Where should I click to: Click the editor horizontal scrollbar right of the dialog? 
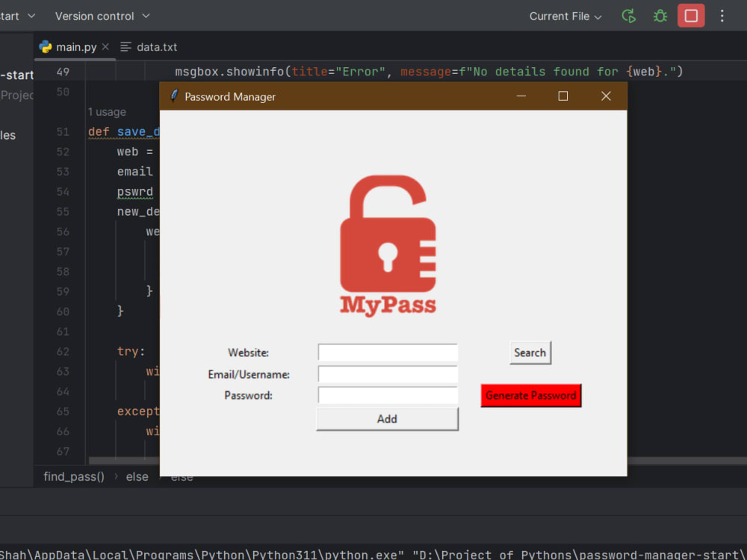click(x=686, y=461)
